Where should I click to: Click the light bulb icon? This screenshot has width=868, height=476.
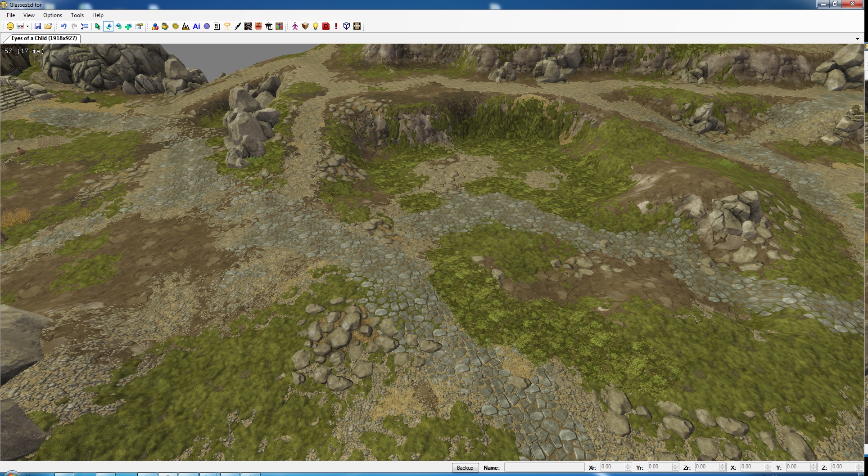pyautogui.click(x=316, y=27)
